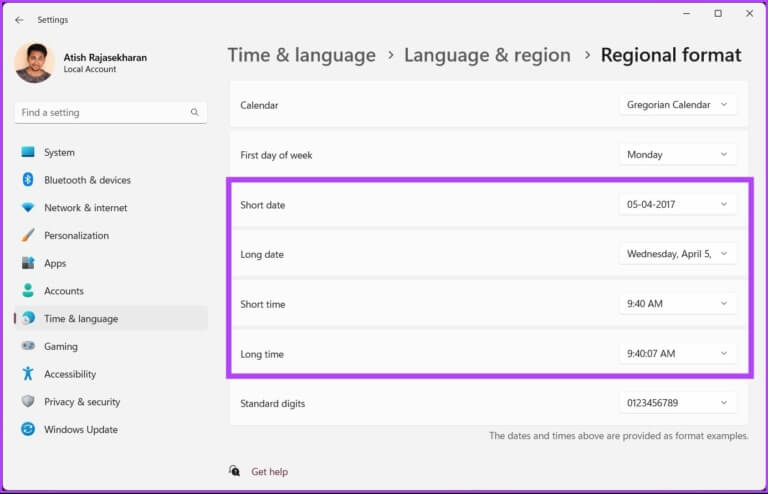Screen dimensions: 768x494
Task: Click the First day of week label
Action: 276,155
